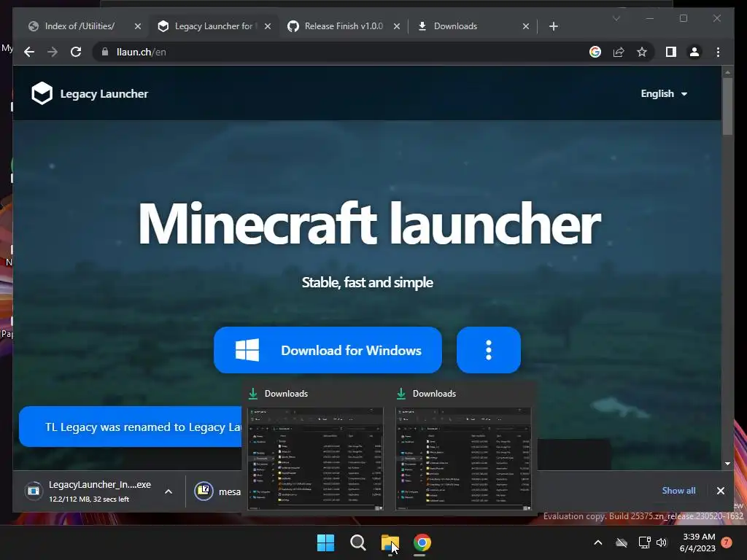Close the downloads shelf

[x=720, y=491]
